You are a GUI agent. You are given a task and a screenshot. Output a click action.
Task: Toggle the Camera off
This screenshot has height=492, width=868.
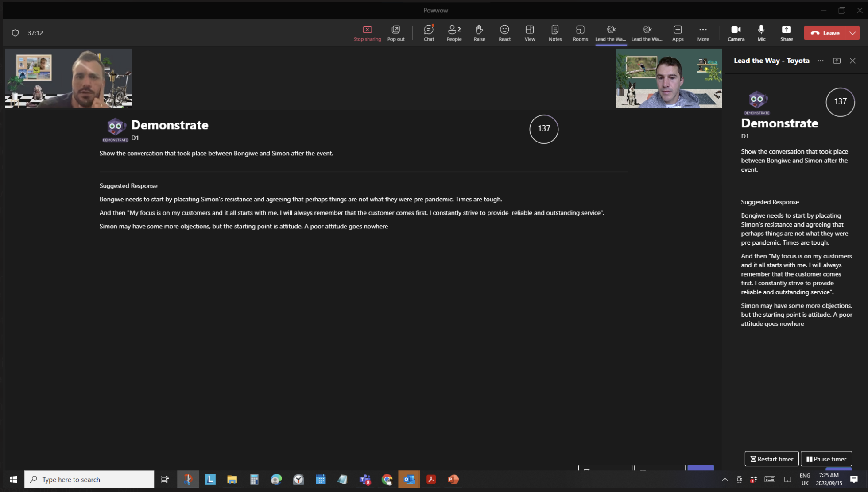(736, 33)
